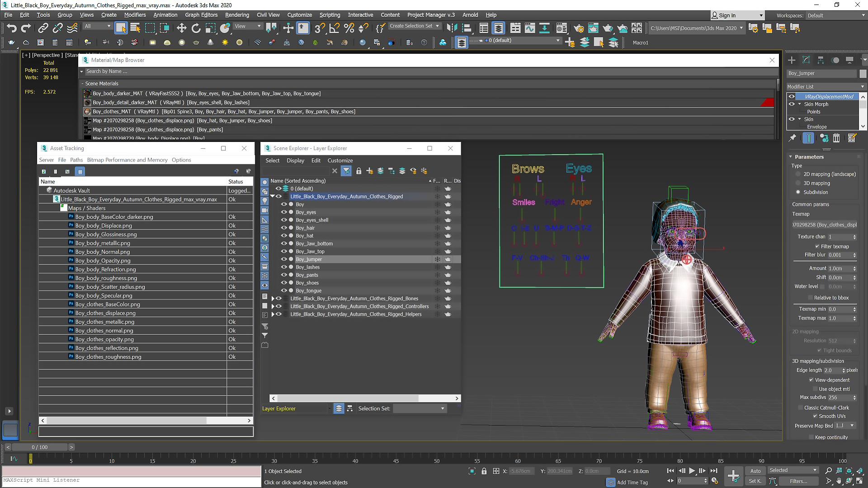This screenshot has height=488, width=868.
Task: Go to End frame button
Action: 713,471
